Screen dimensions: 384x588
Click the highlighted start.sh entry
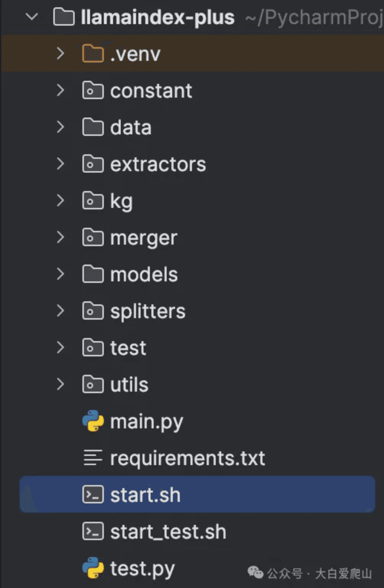(x=145, y=494)
